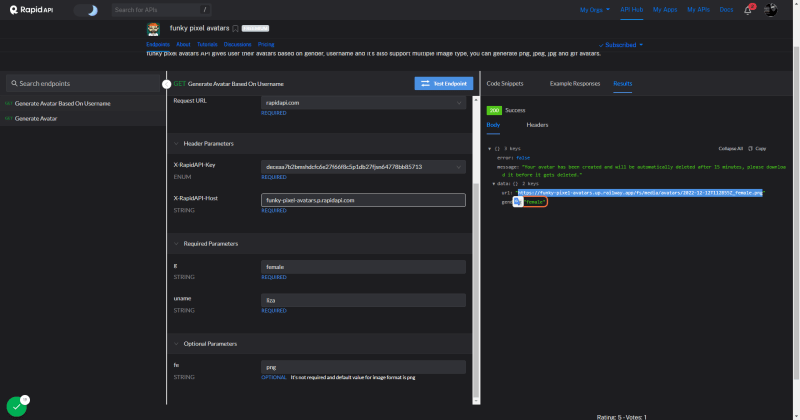The image size is (800, 420).
Task: Click the Test Endpoint button
Action: click(443, 83)
